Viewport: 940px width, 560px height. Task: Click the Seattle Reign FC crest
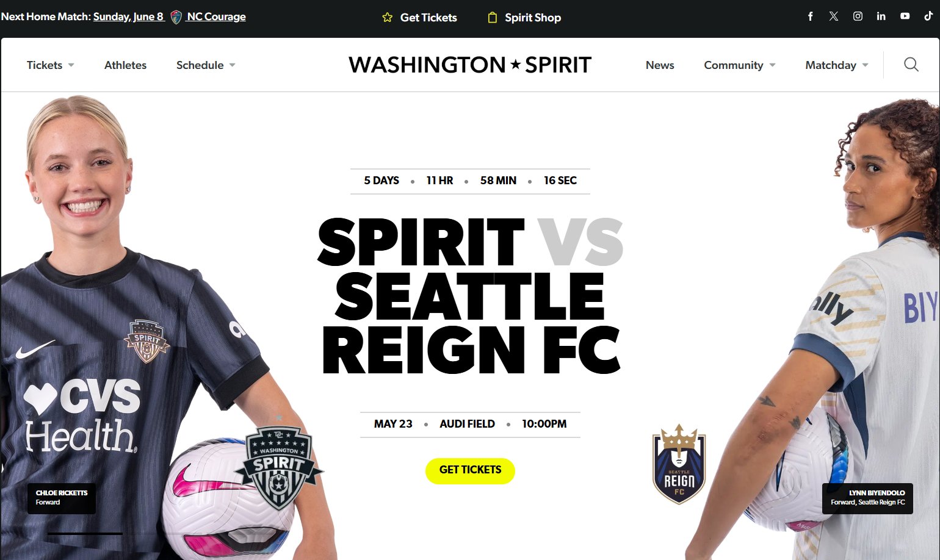(679, 464)
